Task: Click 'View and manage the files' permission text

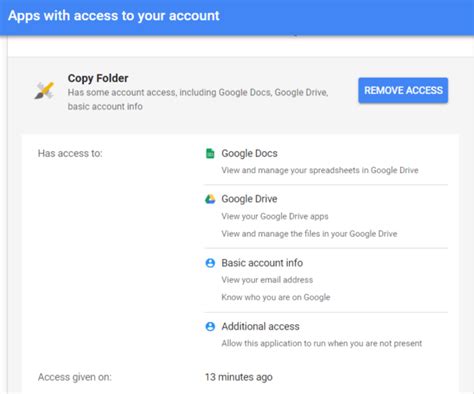Action: pyautogui.click(x=309, y=234)
